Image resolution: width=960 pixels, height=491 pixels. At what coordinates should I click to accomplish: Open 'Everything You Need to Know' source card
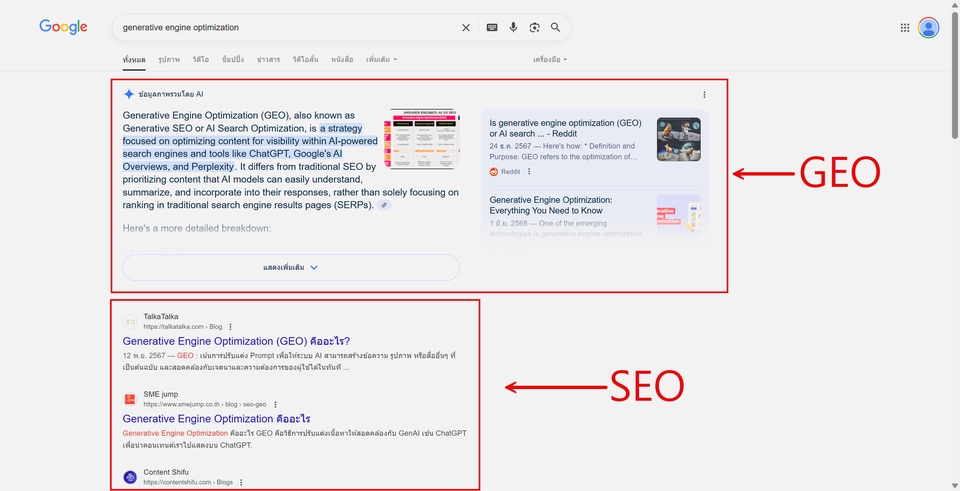pos(551,205)
